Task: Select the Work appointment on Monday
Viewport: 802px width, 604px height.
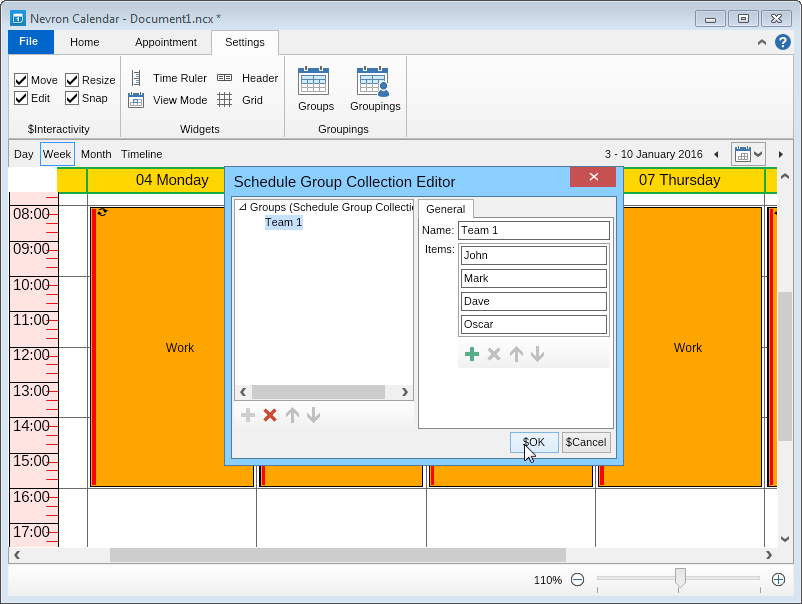Action: [160, 347]
